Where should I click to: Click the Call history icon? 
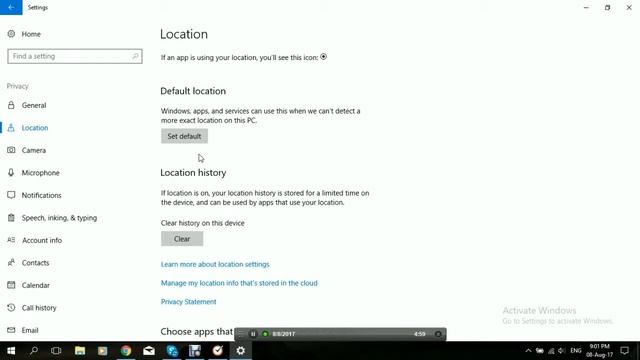pyautogui.click(x=11, y=307)
